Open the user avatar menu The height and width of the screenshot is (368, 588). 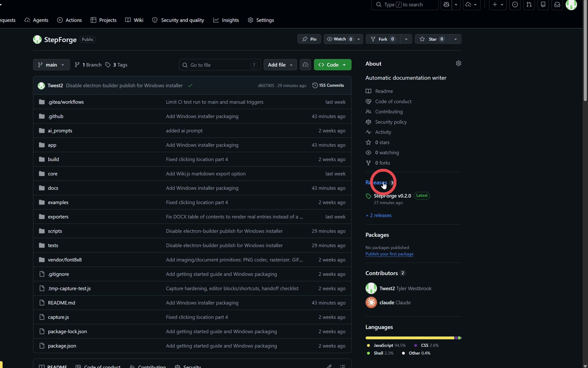coord(571,5)
